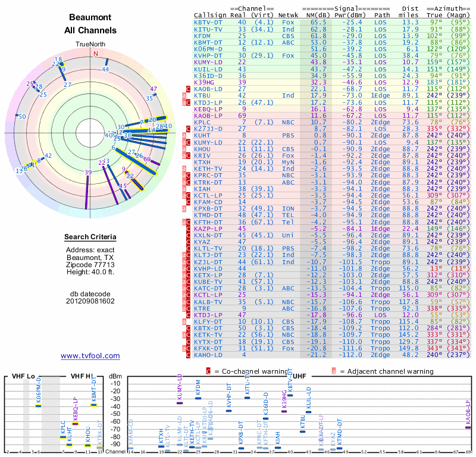
Task: Select the KTMD-DT callsign in the table
Action: pos(208,215)
